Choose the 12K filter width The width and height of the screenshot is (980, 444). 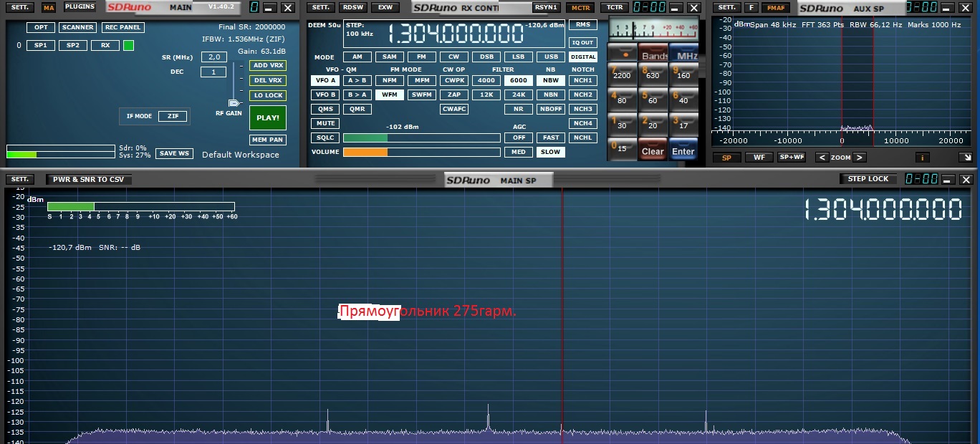(x=486, y=95)
